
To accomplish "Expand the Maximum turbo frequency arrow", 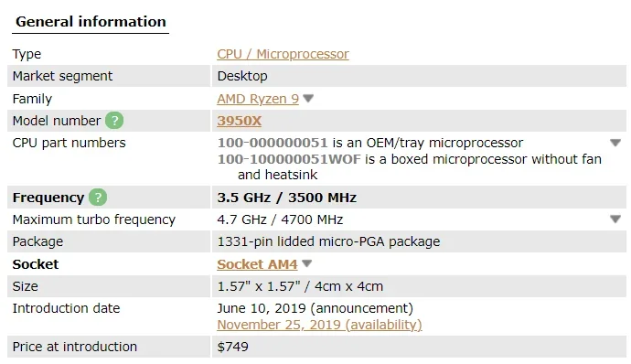I will click(x=615, y=219).
